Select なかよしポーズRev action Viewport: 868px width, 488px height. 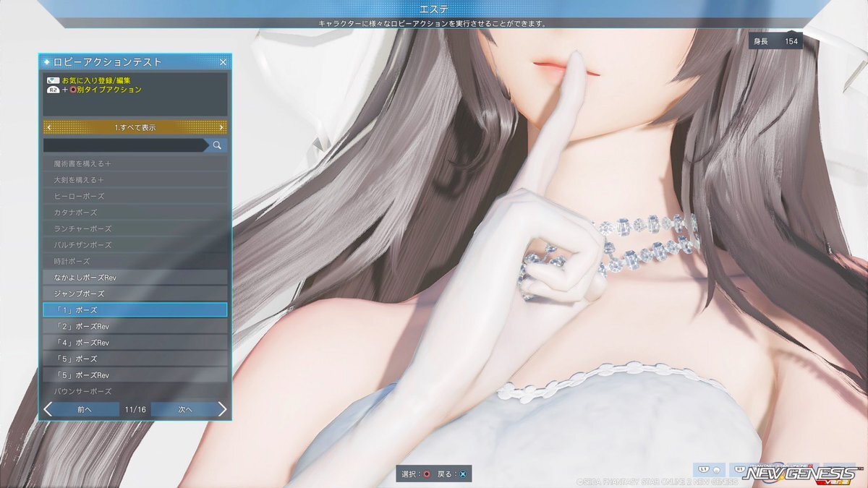click(x=135, y=278)
